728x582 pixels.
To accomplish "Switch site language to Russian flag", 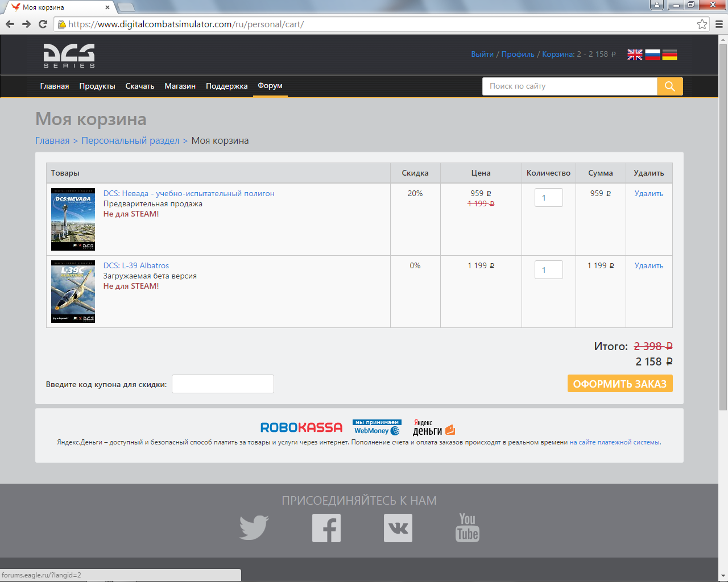I will [x=652, y=55].
